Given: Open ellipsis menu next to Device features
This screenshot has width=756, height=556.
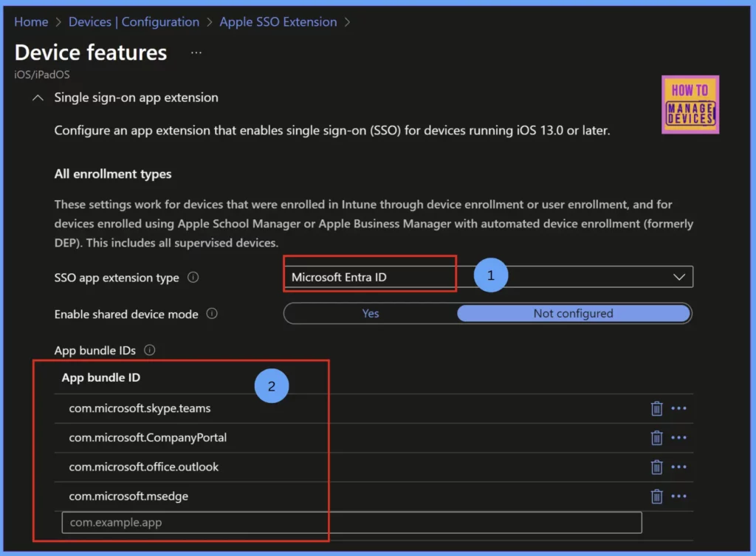Looking at the screenshot, I should pyautogui.click(x=196, y=52).
